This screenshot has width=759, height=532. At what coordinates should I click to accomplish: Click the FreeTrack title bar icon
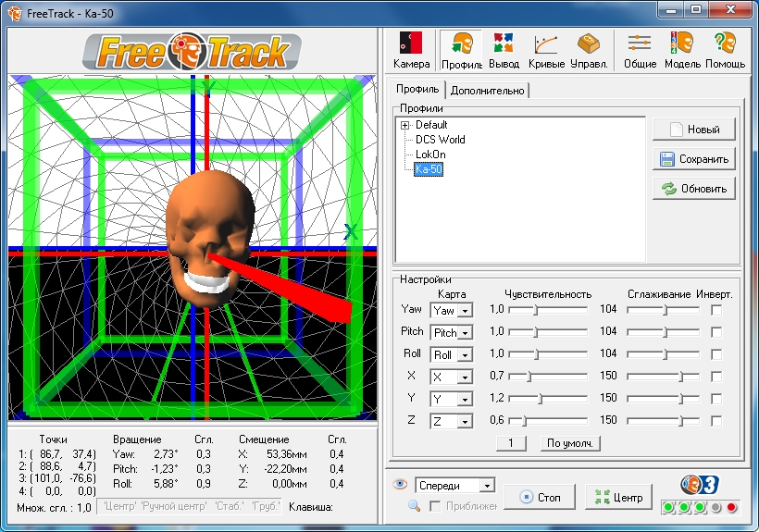[15, 13]
